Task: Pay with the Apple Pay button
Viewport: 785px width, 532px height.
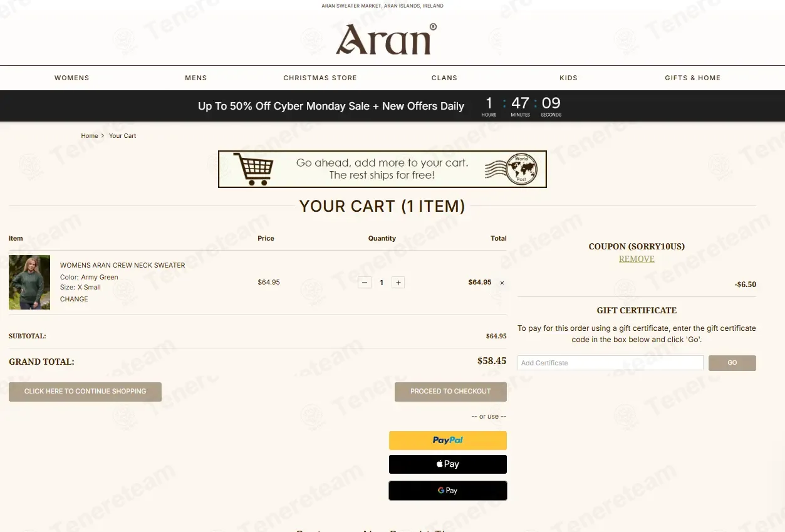Action: click(448, 464)
